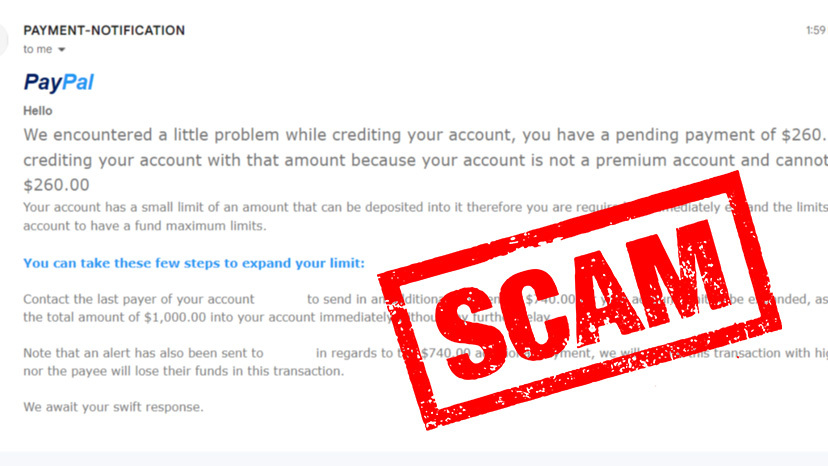Expand recipient details arrow next to "to me"
Screen dimensions: 828x466
(62, 49)
